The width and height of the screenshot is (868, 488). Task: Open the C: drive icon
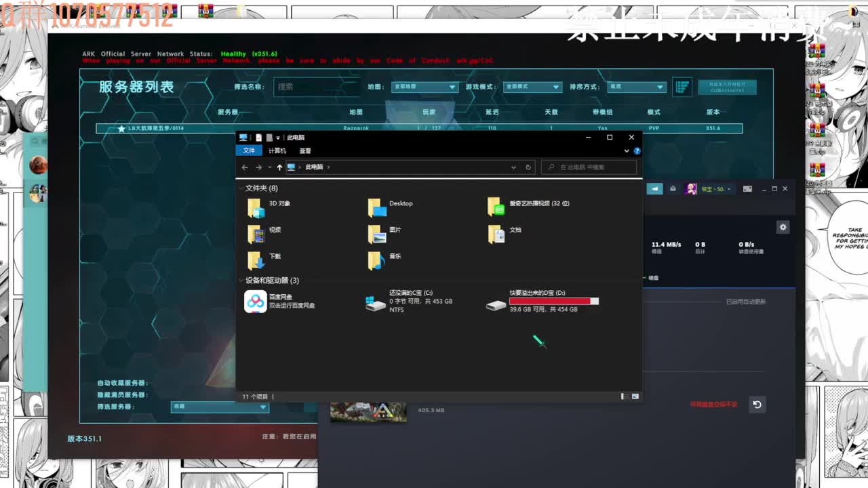coord(376,303)
